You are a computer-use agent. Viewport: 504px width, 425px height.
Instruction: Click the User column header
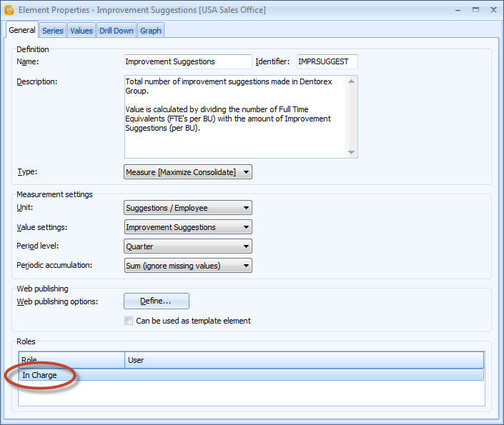tap(304, 360)
